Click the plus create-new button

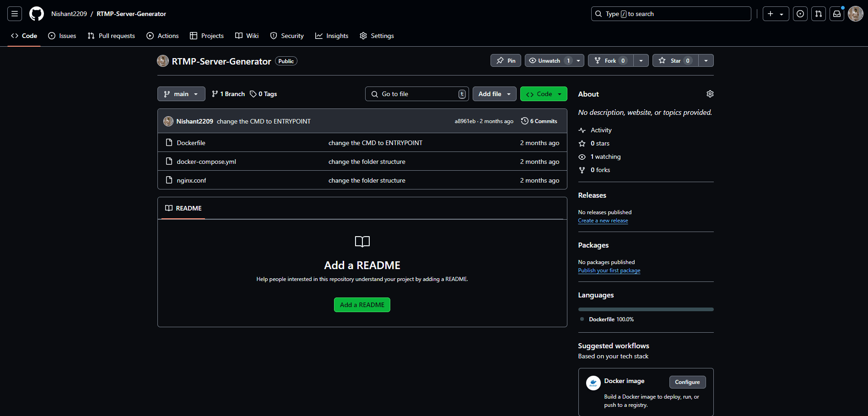[776, 14]
